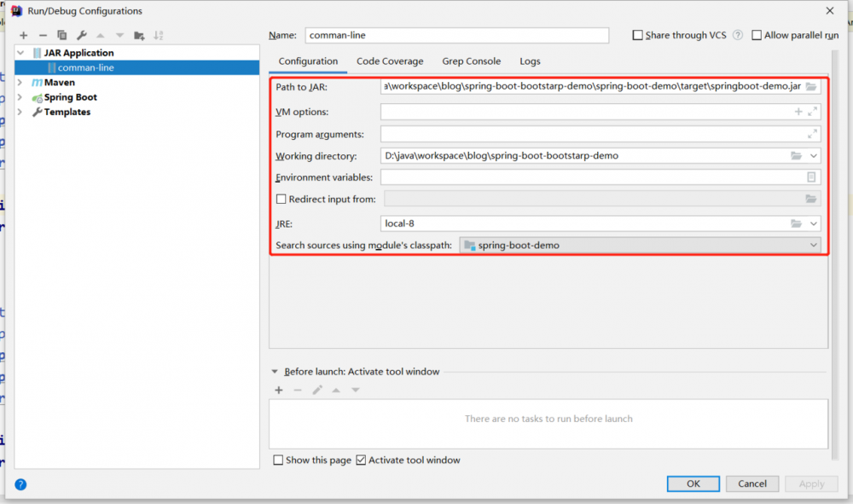Add a new run configuration
This screenshot has height=504, width=853.
tap(24, 35)
